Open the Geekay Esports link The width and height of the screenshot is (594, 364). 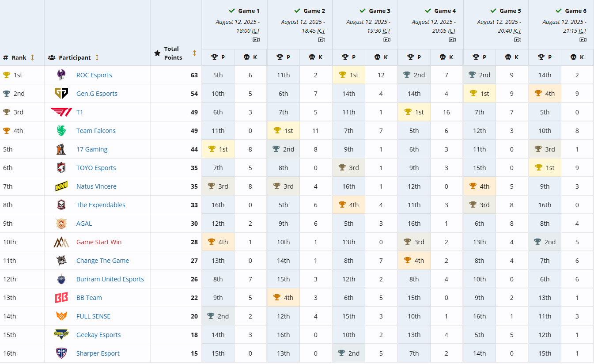[x=98, y=335]
